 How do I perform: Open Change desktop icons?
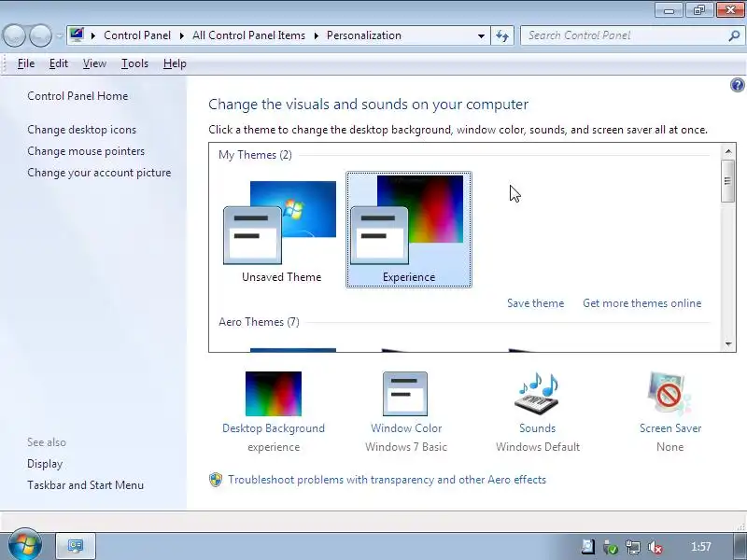[x=81, y=130]
